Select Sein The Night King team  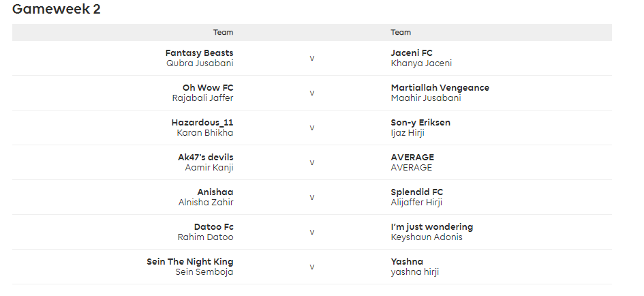click(190, 262)
